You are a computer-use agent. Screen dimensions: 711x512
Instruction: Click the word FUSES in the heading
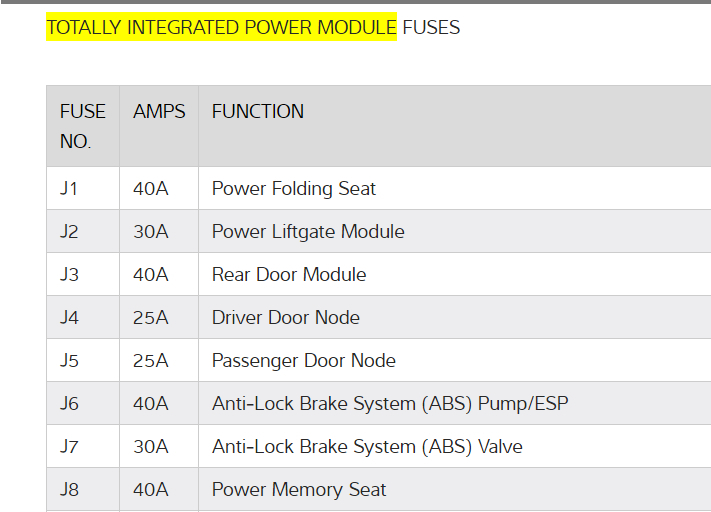(x=431, y=28)
